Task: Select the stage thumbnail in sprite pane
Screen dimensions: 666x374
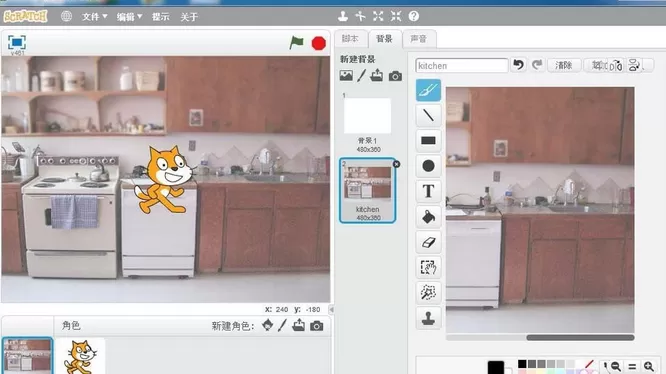Action: point(27,356)
